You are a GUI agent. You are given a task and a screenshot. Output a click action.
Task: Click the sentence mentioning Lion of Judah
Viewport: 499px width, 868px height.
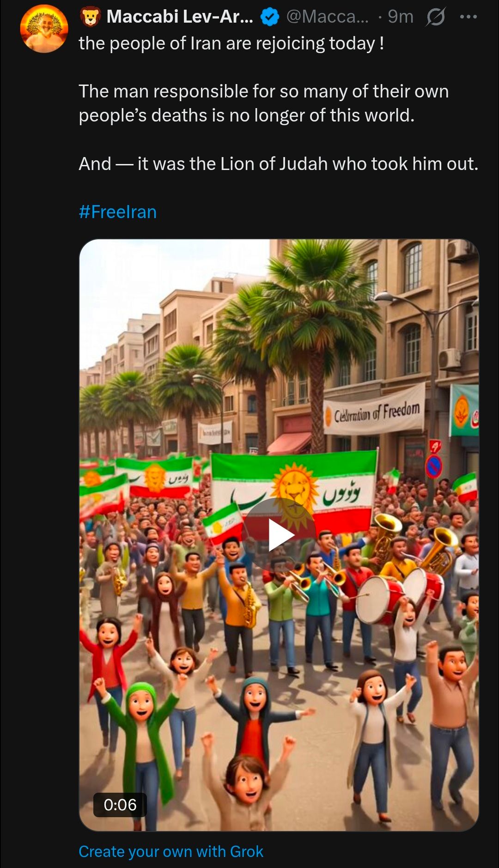[279, 164]
